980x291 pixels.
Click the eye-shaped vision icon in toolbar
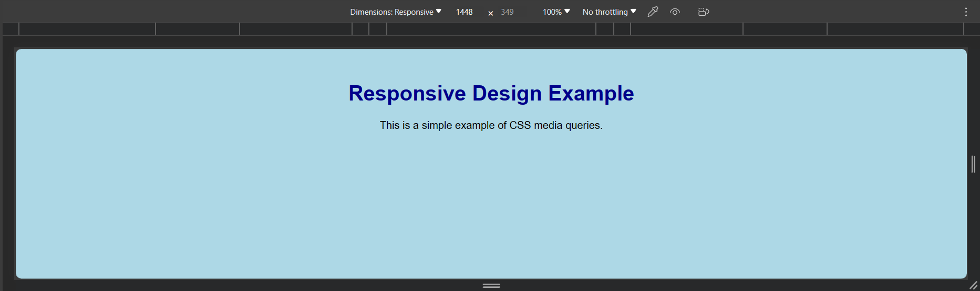point(675,12)
